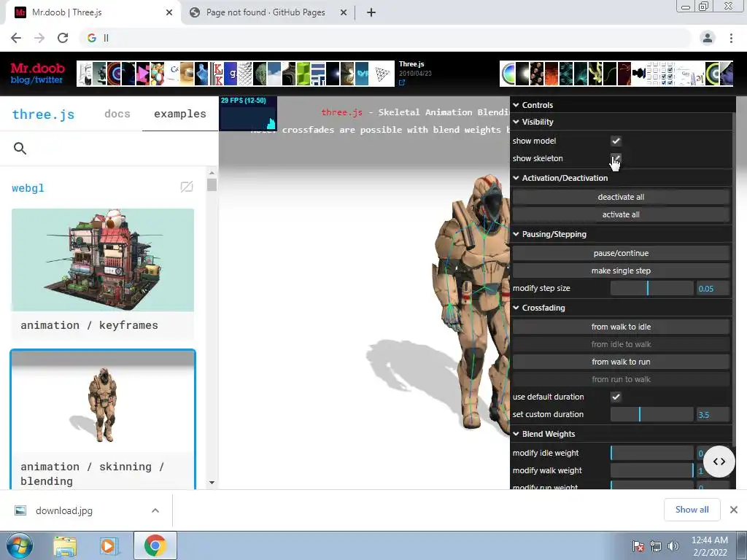Click the browser address bar
This screenshot has height=560, width=747.
386,38
